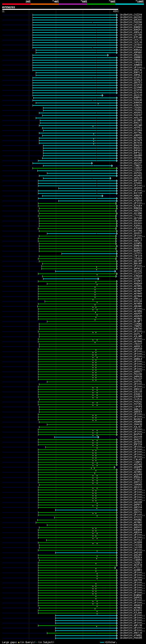The width and height of the screenshot is (146, 644).
Task: Click the UniRef100_Q65108 label
Action: 131,178
